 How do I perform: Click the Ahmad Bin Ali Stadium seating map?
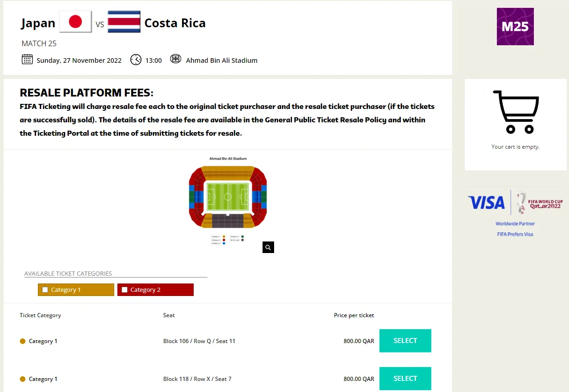click(228, 197)
